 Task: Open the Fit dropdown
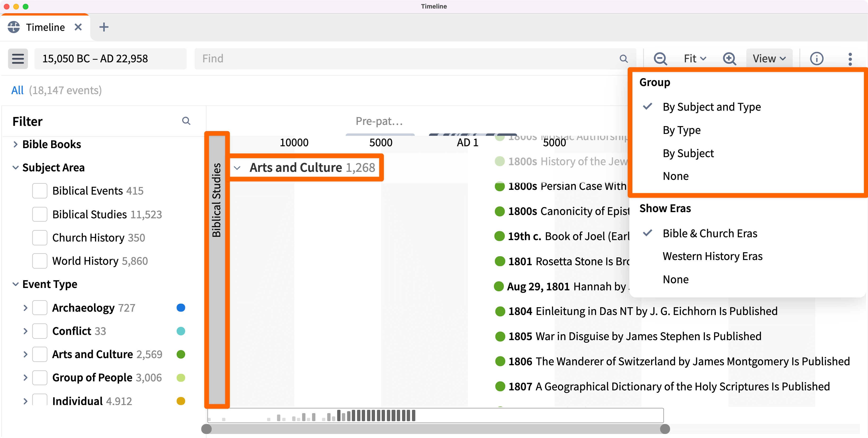click(x=695, y=58)
